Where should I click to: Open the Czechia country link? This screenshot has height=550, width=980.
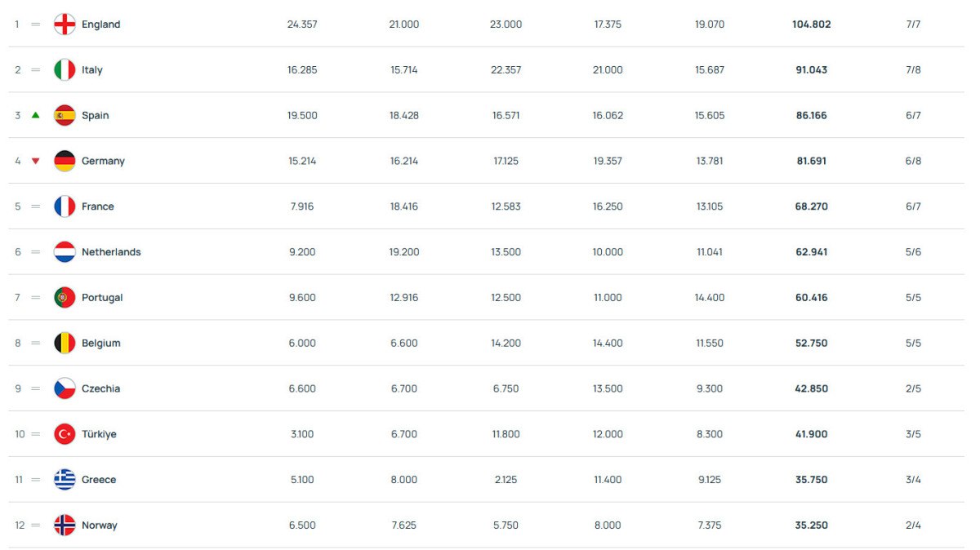[100, 389]
